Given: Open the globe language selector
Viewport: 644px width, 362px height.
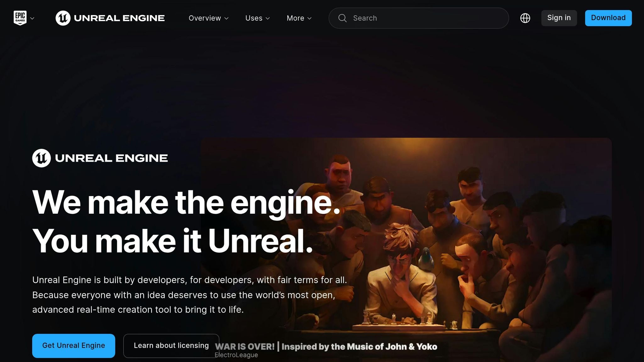Looking at the screenshot, I should [x=525, y=18].
